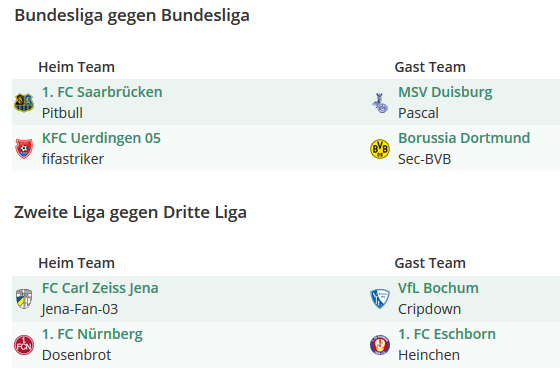This screenshot has height=370, width=560.
Task: Open the MSV Duisburg team link
Action: pyautogui.click(x=445, y=92)
